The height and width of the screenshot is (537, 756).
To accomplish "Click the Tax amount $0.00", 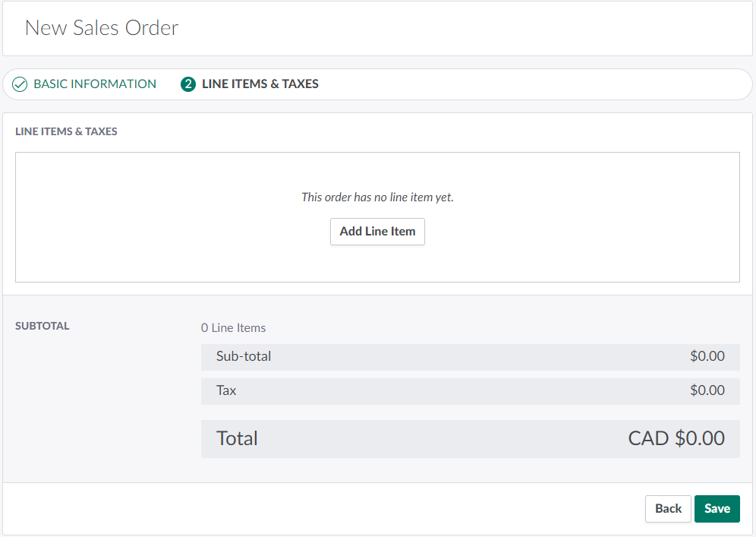I will pos(707,390).
